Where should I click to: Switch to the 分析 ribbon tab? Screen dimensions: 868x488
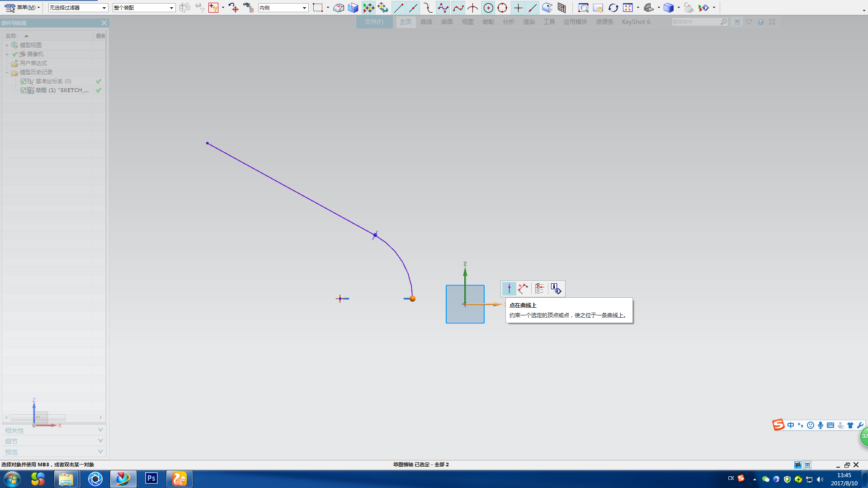[x=509, y=22]
